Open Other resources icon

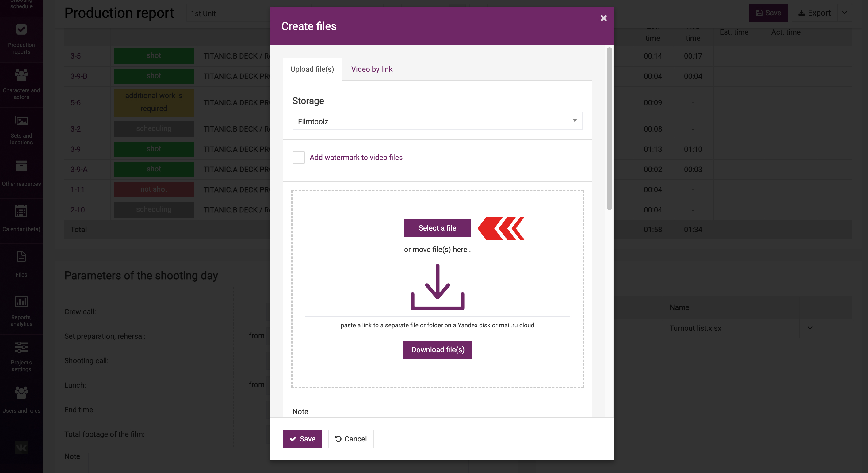pos(21,166)
